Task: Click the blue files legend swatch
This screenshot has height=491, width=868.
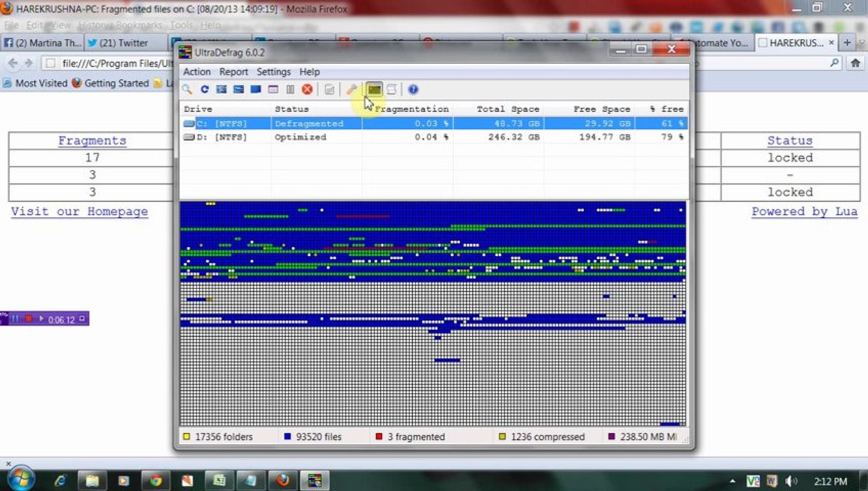Action: pos(287,436)
